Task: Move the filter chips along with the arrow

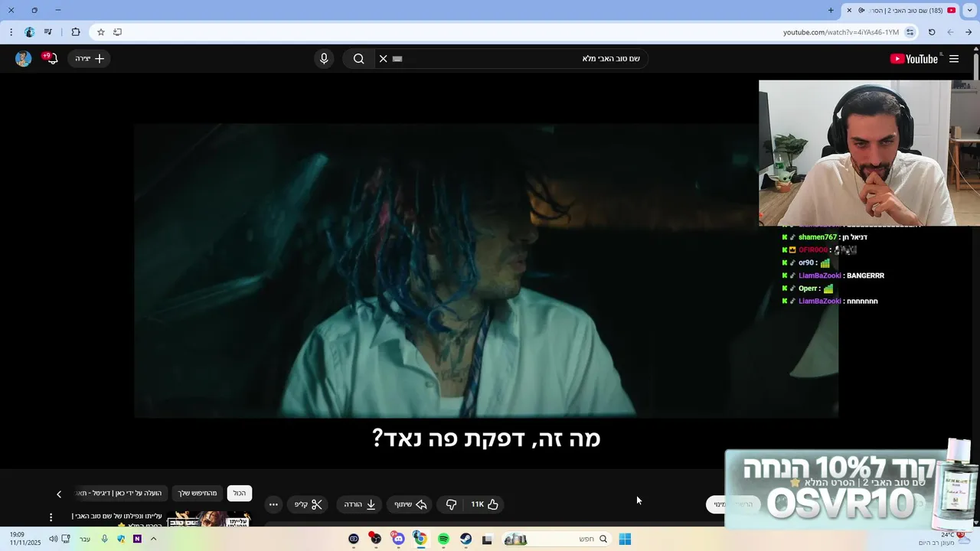Action: [59, 494]
